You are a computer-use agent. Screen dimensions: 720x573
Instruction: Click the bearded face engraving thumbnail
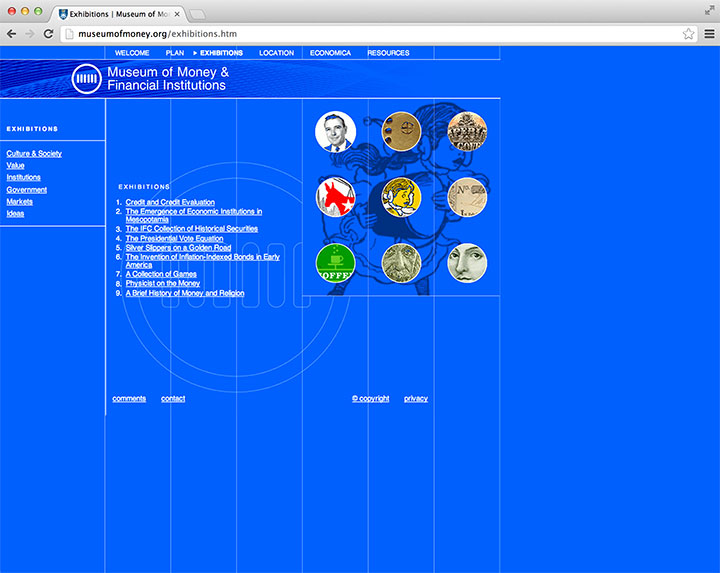(x=401, y=263)
